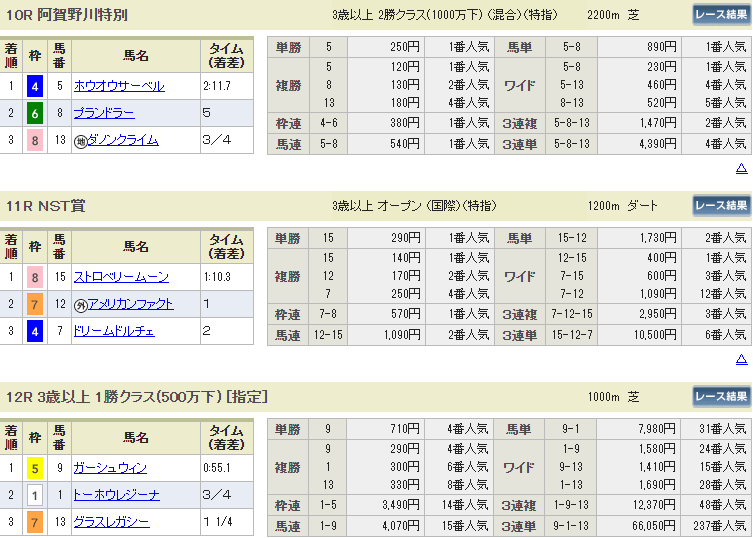Click 10R 3連複 payout 1,470円
Viewport: 753px width, 538px height.
tap(657, 123)
